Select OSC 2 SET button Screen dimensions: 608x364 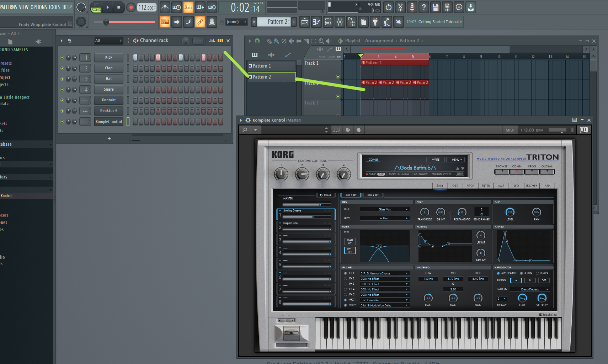click(373, 195)
